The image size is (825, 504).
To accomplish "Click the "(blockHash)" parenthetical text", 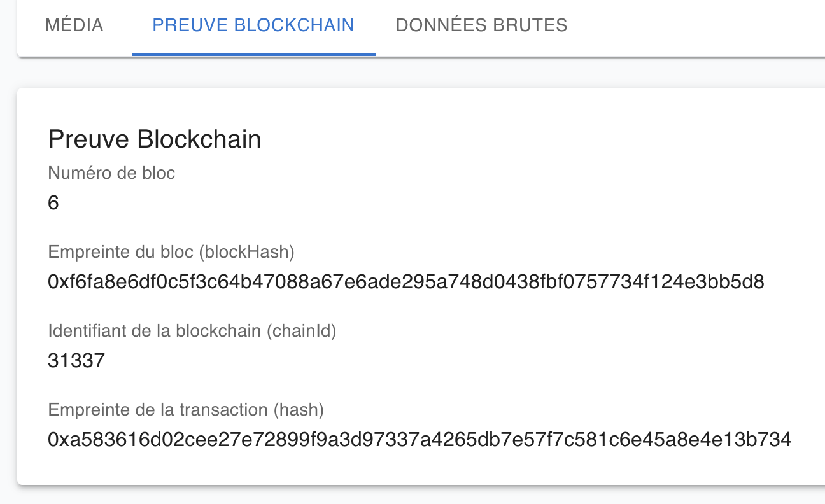I will click(246, 252).
